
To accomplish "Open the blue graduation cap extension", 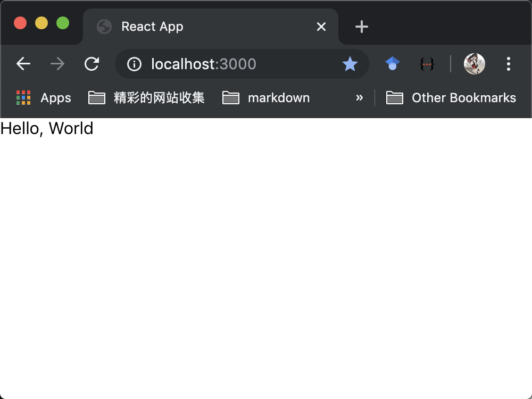I will 393,64.
